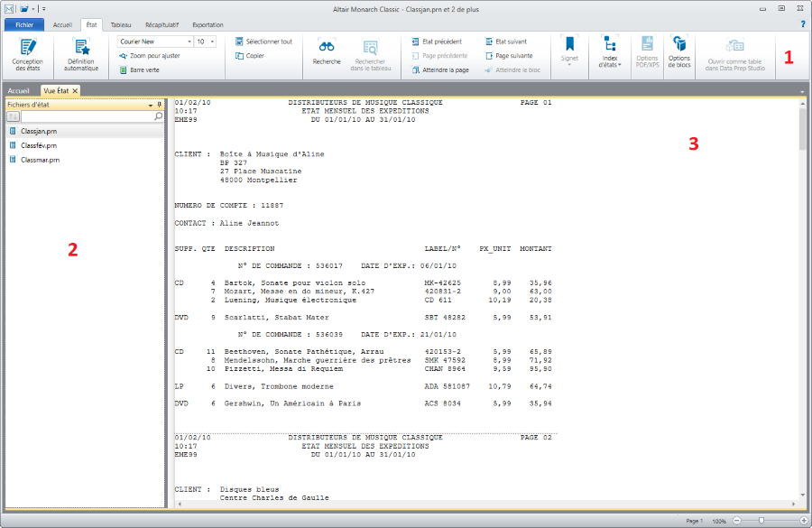The height and width of the screenshot is (528, 812).
Task: Click the zoom slider handle
Action: [762, 521]
